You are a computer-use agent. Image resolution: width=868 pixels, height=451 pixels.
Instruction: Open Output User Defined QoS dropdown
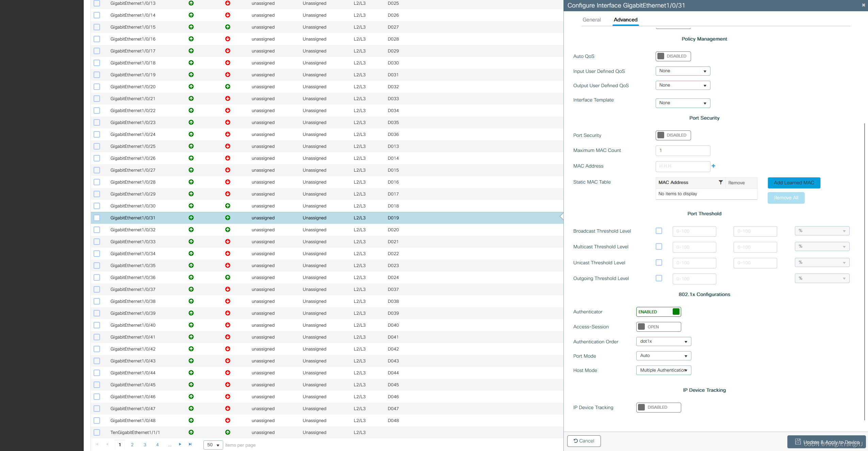pyautogui.click(x=683, y=85)
